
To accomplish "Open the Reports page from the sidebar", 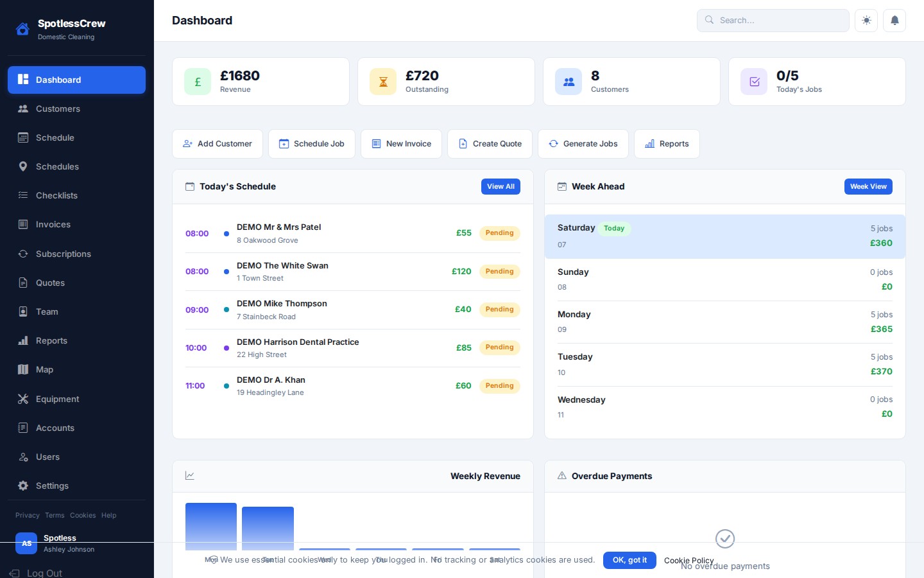I will pyautogui.click(x=51, y=340).
